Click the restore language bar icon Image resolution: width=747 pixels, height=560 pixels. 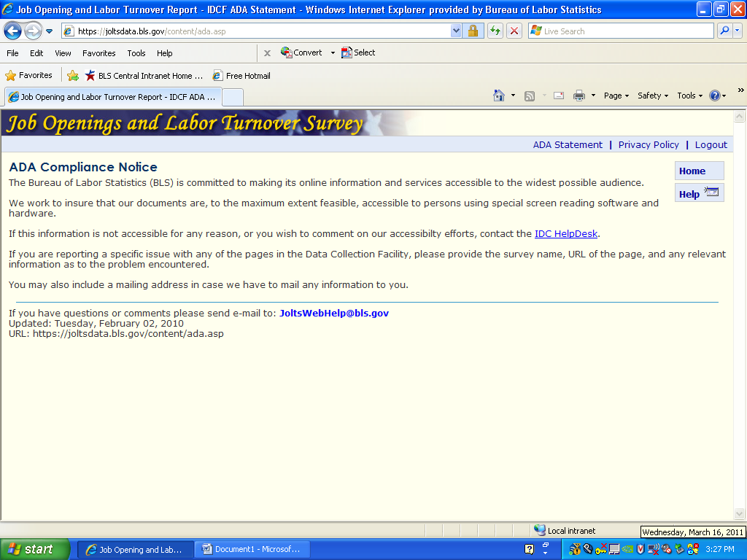(x=546, y=544)
